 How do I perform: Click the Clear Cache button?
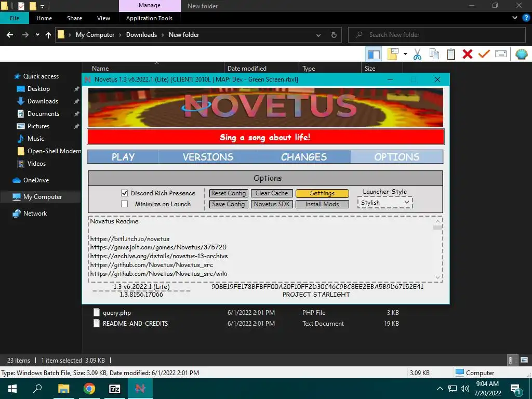272,193
